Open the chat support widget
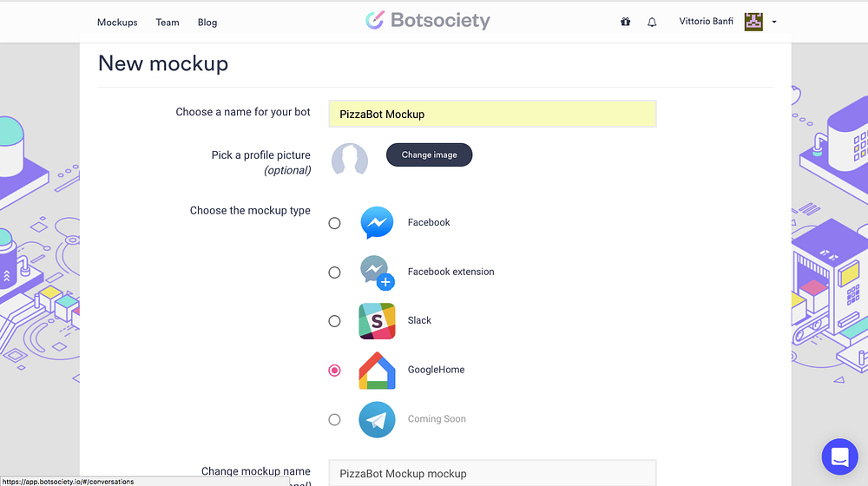This screenshot has height=486, width=868. point(839,457)
